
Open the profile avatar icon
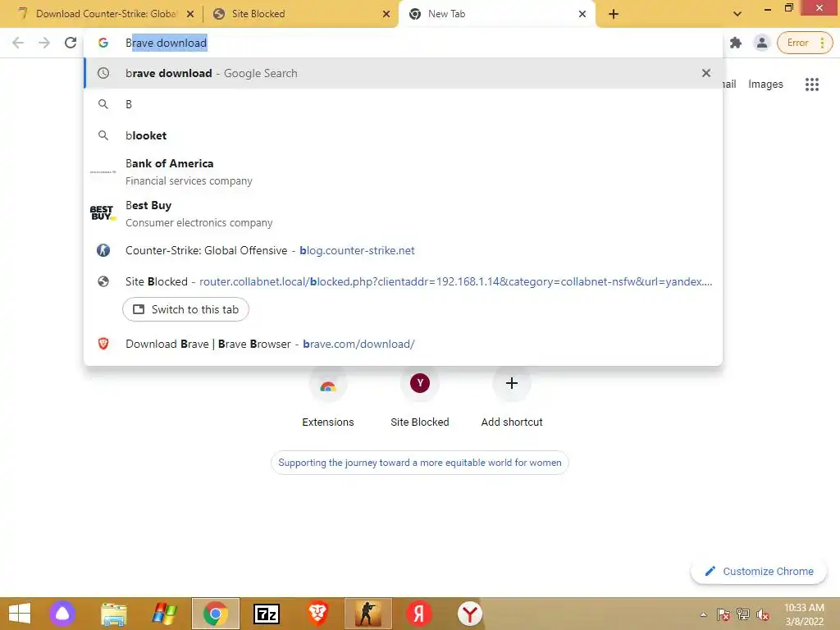tap(761, 43)
